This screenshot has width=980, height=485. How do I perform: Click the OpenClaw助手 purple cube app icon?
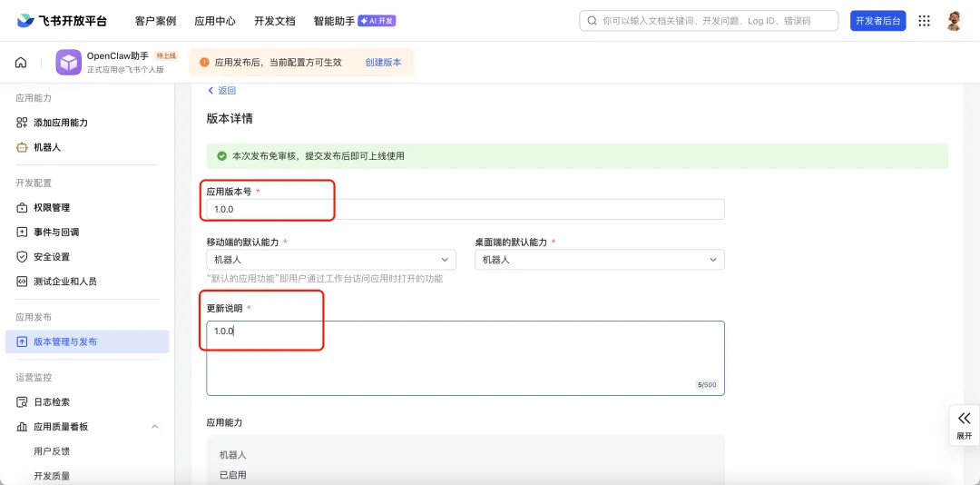click(x=68, y=63)
